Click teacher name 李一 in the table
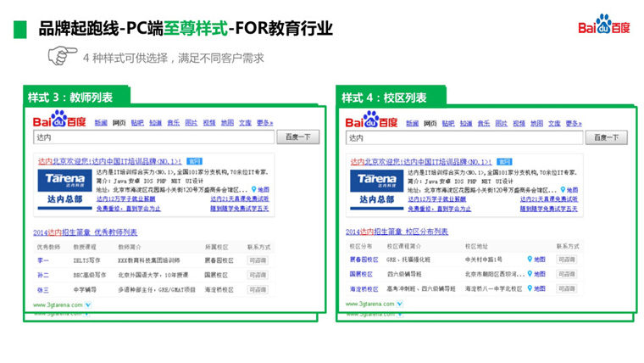This screenshot has width=644, height=363. pyautogui.click(x=42, y=260)
